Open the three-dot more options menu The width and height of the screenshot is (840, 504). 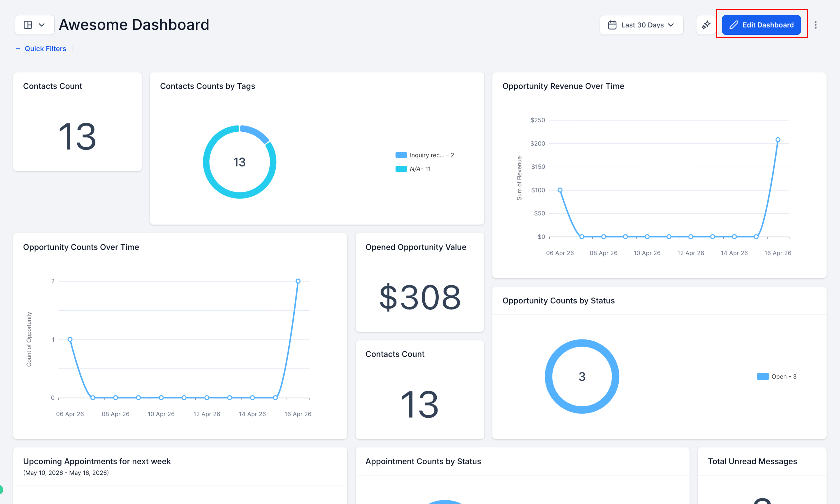click(x=815, y=25)
